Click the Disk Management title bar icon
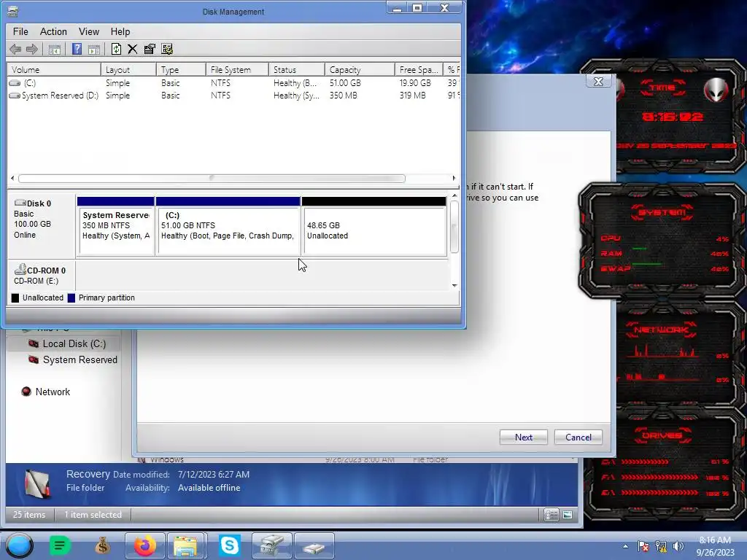This screenshot has width=747, height=560. (x=13, y=12)
